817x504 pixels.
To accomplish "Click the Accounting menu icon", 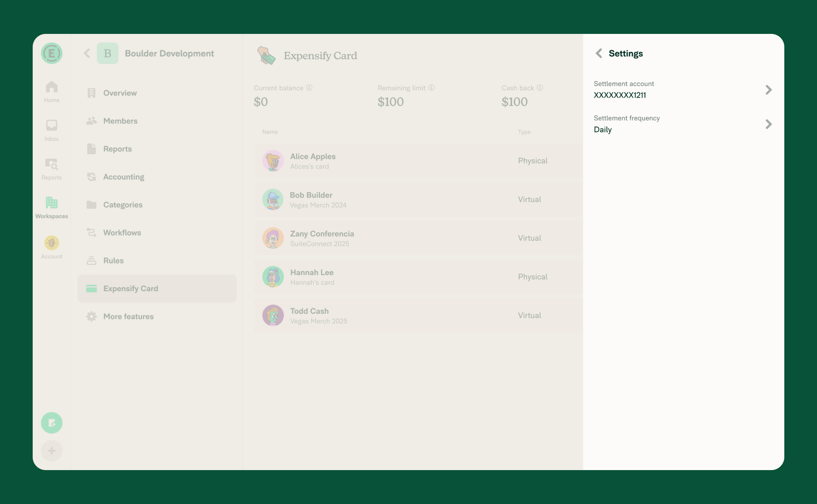I will 91,176.
